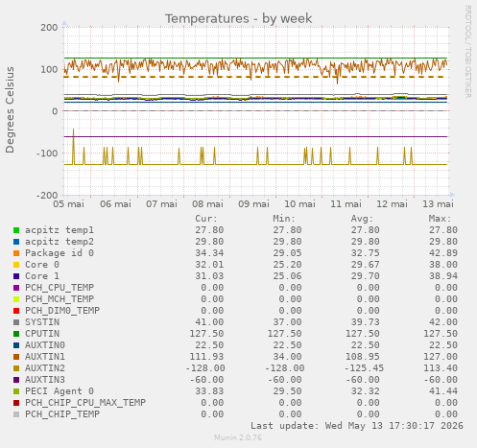Viewport: 477px width, 448px height.
Task: Select the 'PCH_CHIP_TEMP' legend label
Action: pyautogui.click(x=62, y=414)
